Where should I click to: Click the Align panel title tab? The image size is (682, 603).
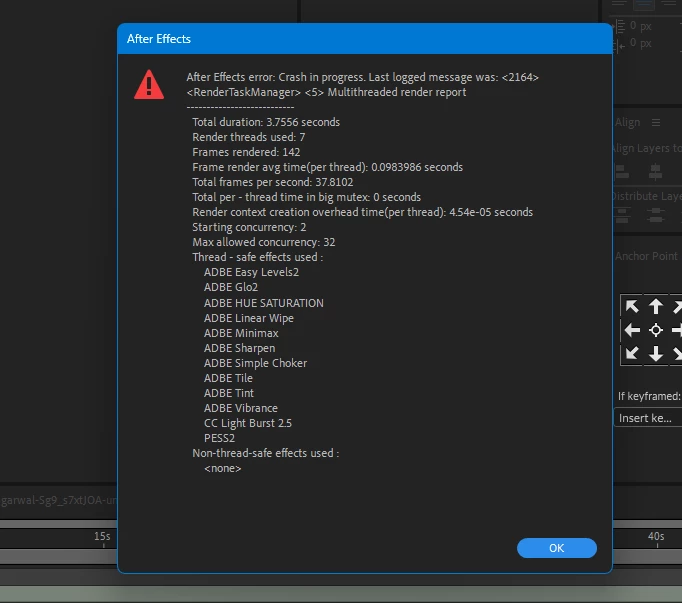pos(627,123)
